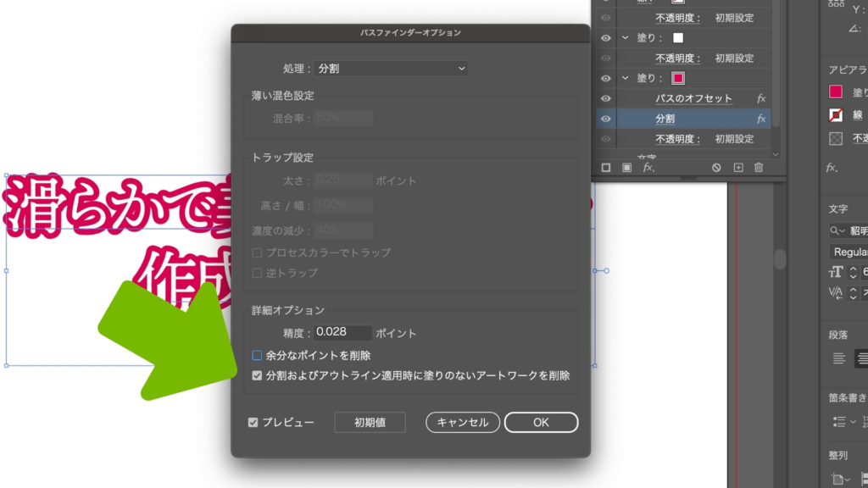868x488 pixels.
Task: Click Duplicate Selected Item icon
Action: [x=737, y=168]
